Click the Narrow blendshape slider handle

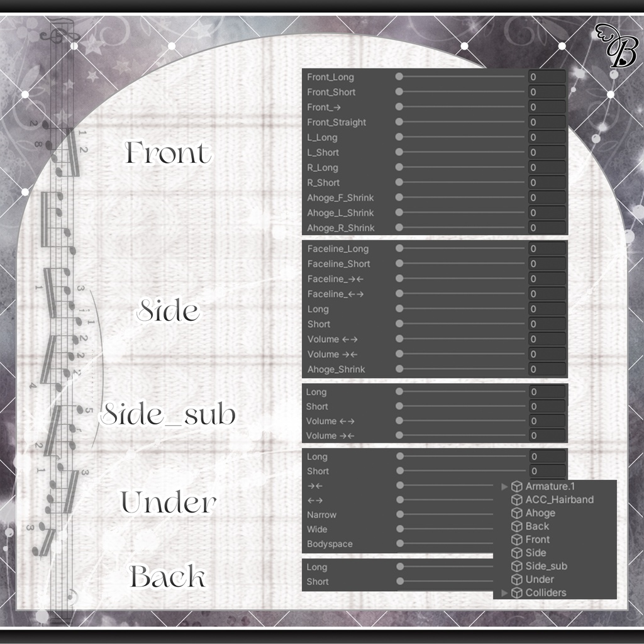click(x=400, y=514)
